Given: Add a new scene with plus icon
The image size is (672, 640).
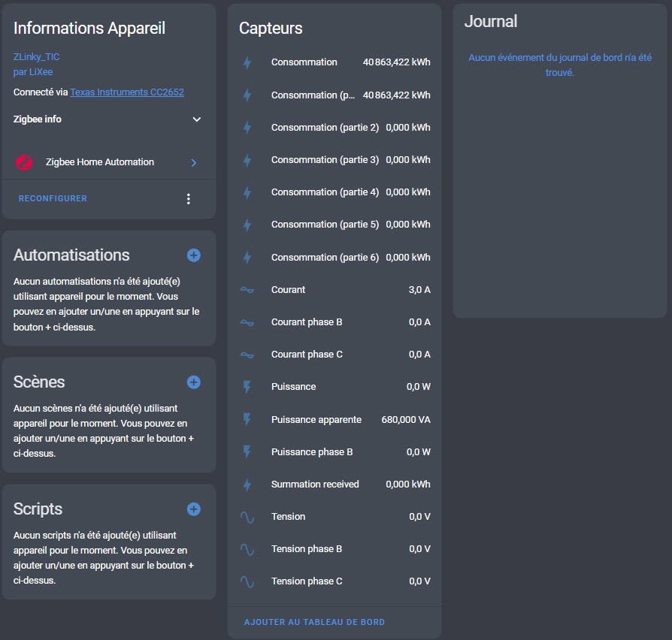Looking at the screenshot, I should pos(193,382).
